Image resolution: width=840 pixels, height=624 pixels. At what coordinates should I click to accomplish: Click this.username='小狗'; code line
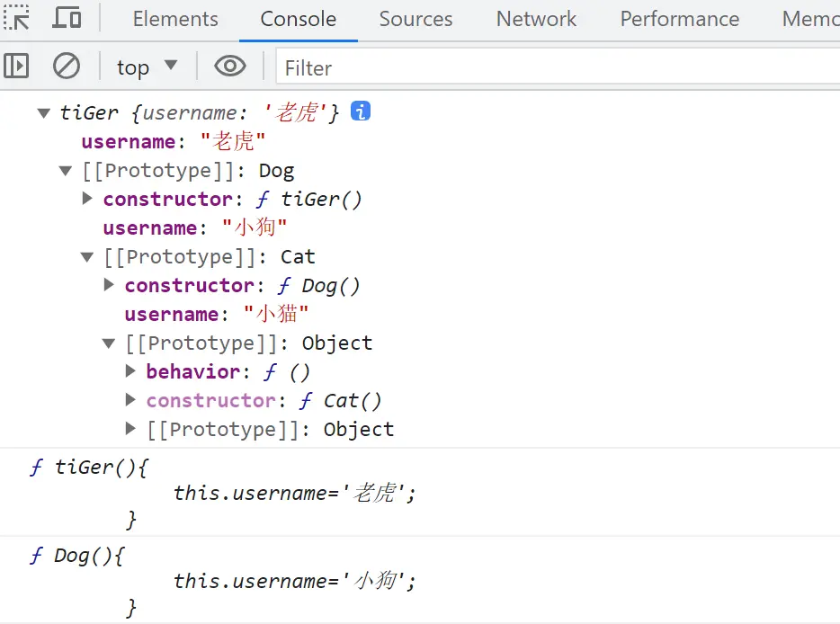coord(294,581)
